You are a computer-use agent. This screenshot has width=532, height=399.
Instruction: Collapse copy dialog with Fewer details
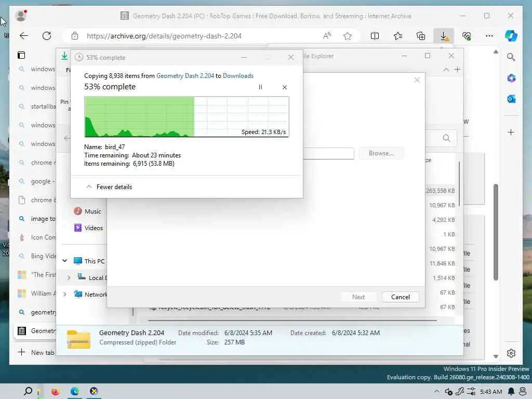coord(109,187)
